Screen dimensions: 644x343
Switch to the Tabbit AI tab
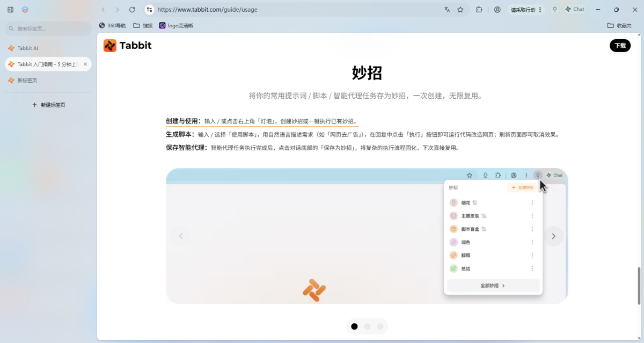click(48, 48)
